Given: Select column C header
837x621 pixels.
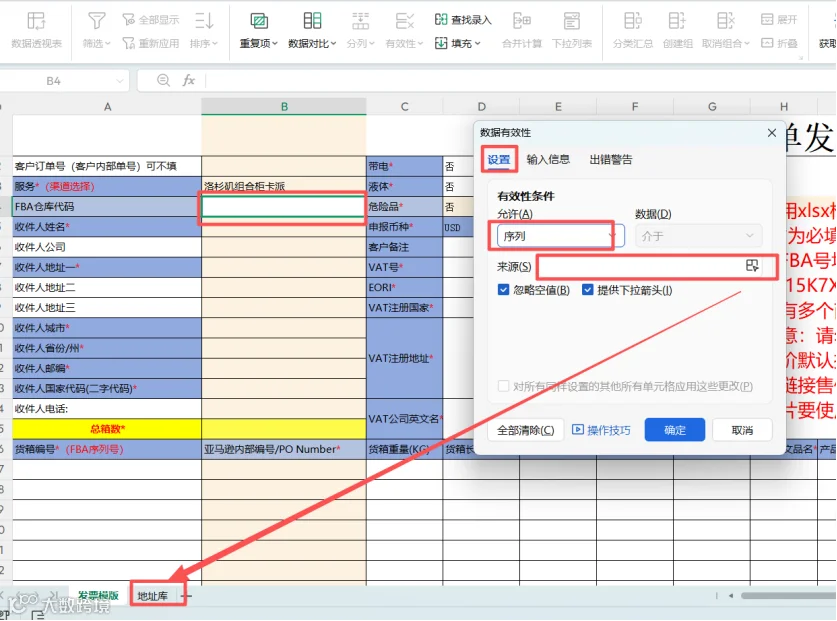Looking at the screenshot, I should click(x=404, y=107).
